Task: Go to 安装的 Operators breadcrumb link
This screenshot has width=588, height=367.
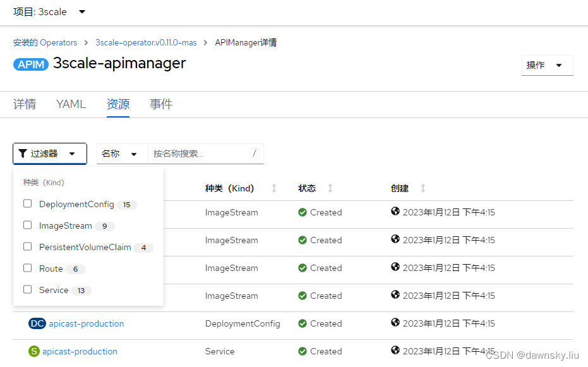Action: coord(45,43)
